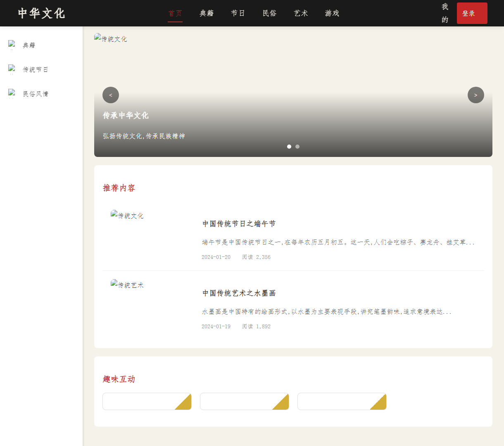Open 我的 in the top navigation
The width and height of the screenshot is (504, 446).
coord(445,13)
